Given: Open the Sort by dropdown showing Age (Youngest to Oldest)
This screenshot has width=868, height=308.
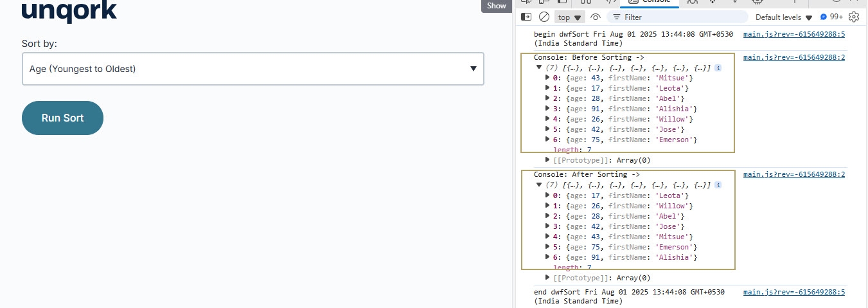Looking at the screenshot, I should (x=253, y=69).
